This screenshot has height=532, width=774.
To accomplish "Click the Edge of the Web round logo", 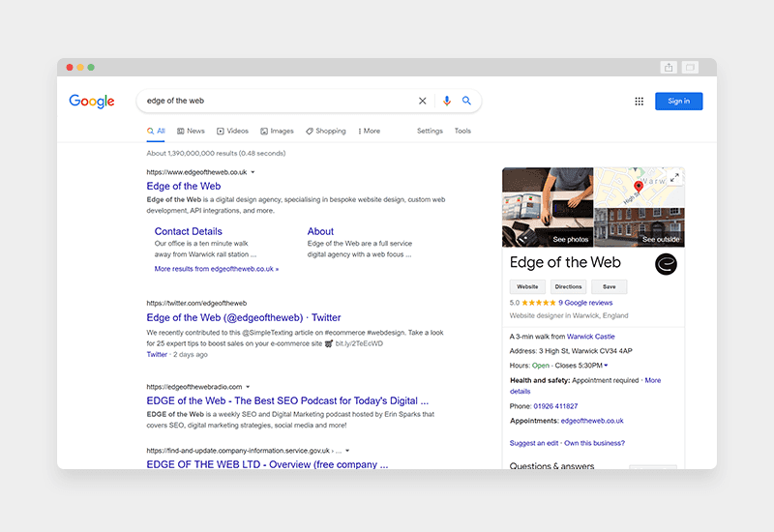I will pyautogui.click(x=666, y=264).
